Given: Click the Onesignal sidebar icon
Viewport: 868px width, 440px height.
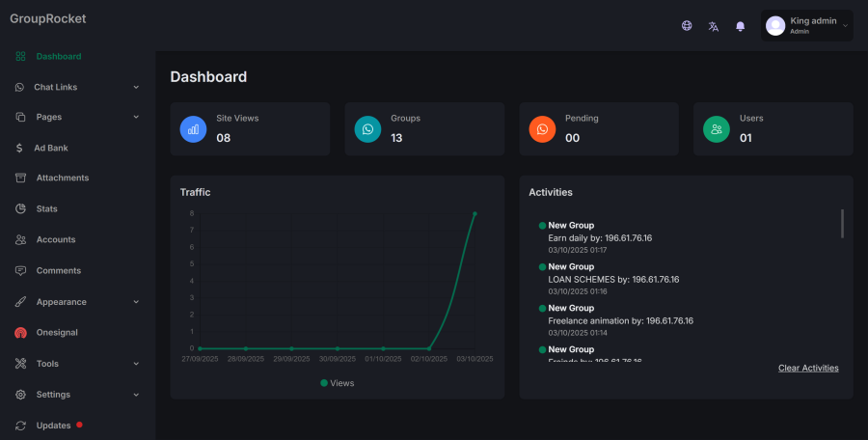Looking at the screenshot, I should pyautogui.click(x=20, y=333).
